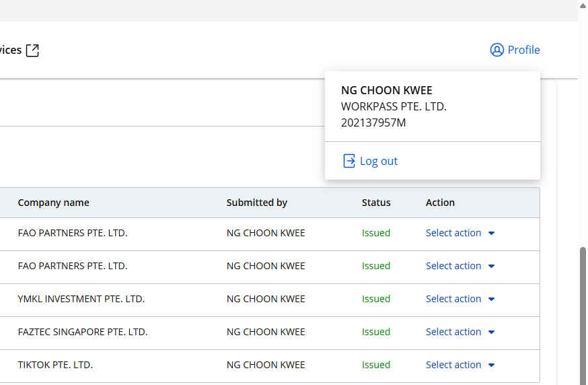Click the Submitted by column header
Image resolution: width=588 pixels, height=385 pixels.
click(x=256, y=203)
